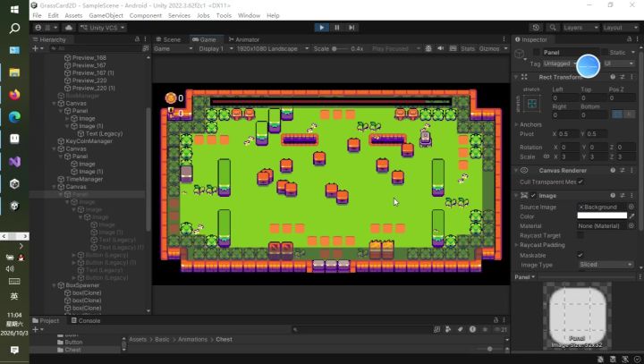The height and width of the screenshot is (364, 644).
Task: Toggle the Cull Transparent Mesh checkbox
Action: point(580,182)
